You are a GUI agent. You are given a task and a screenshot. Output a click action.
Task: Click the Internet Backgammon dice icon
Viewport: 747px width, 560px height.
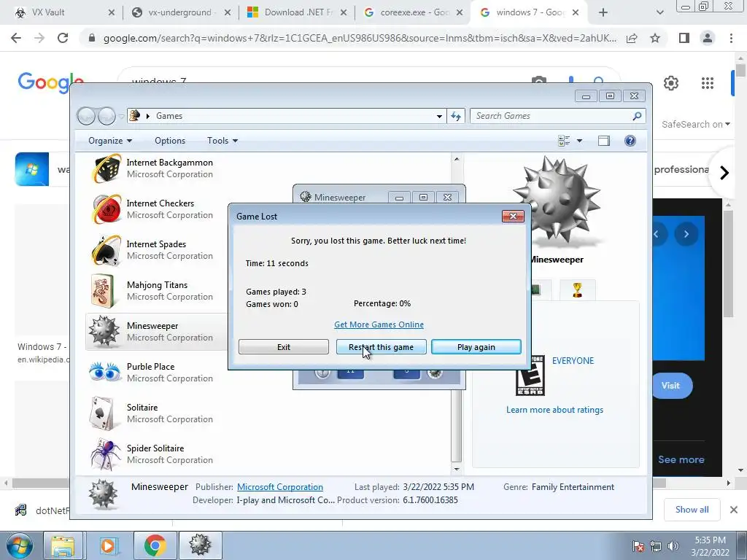pyautogui.click(x=107, y=168)
